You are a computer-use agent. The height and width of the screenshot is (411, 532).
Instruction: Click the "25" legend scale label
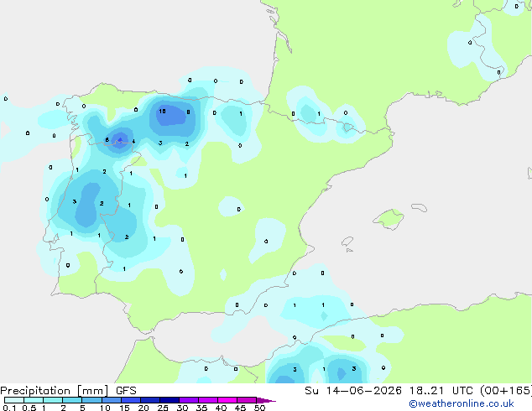coord(163,408)
